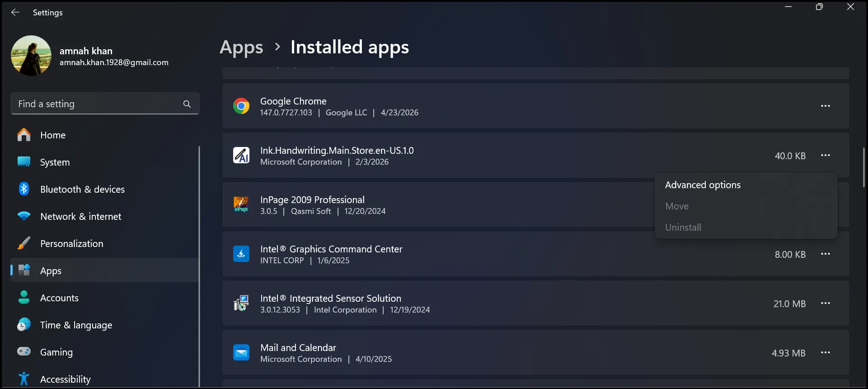This screenshot has width=868, height=389.
Task: Open Network & internet settings
Action: click(104, 216)
